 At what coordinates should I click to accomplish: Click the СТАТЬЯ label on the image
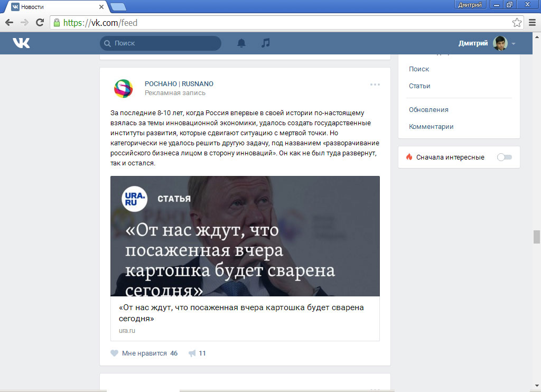174,199
